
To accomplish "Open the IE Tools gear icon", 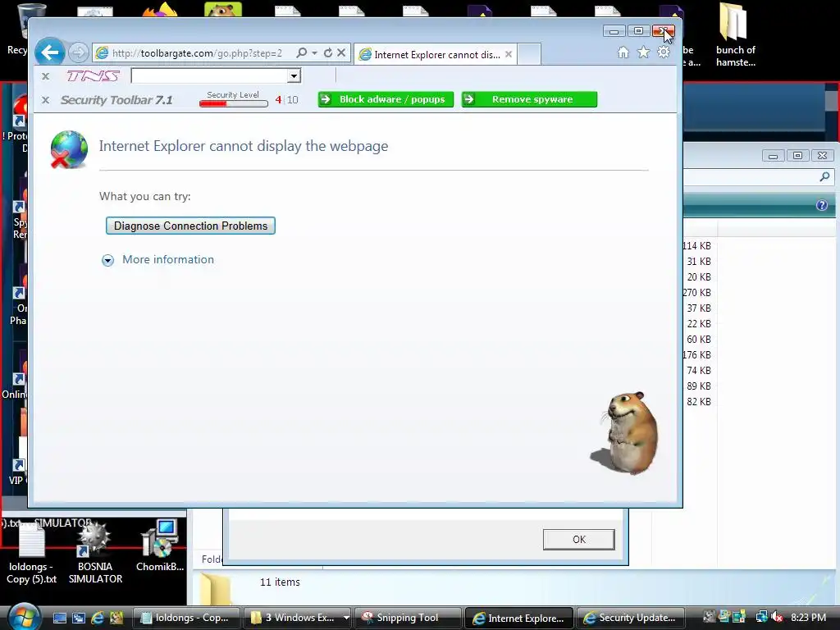I will (664, 52).
